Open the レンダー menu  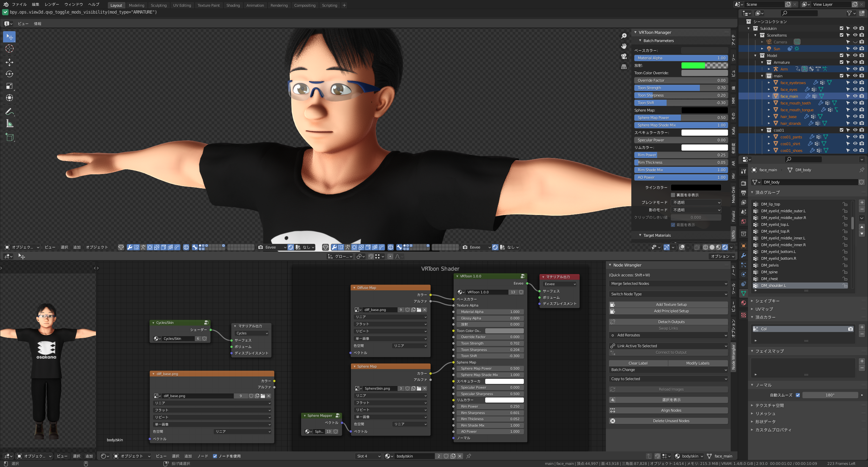(52, 4)
